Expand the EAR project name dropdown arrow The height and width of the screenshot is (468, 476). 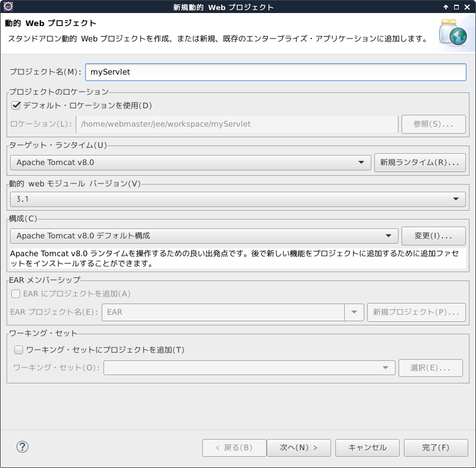click(x=354, y=312)
